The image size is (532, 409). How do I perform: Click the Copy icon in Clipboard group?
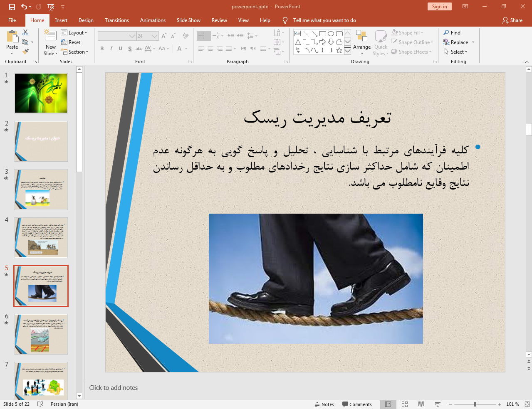click(x=25, y=42)
